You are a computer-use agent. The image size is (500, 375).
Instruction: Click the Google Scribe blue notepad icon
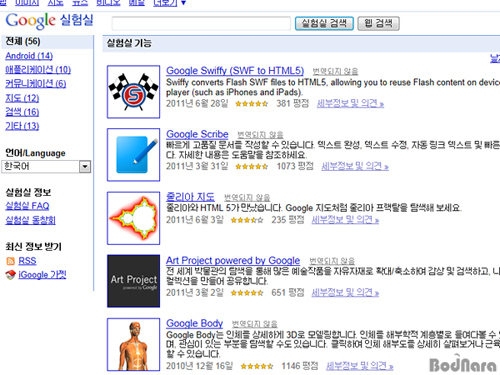pos(133,155)
